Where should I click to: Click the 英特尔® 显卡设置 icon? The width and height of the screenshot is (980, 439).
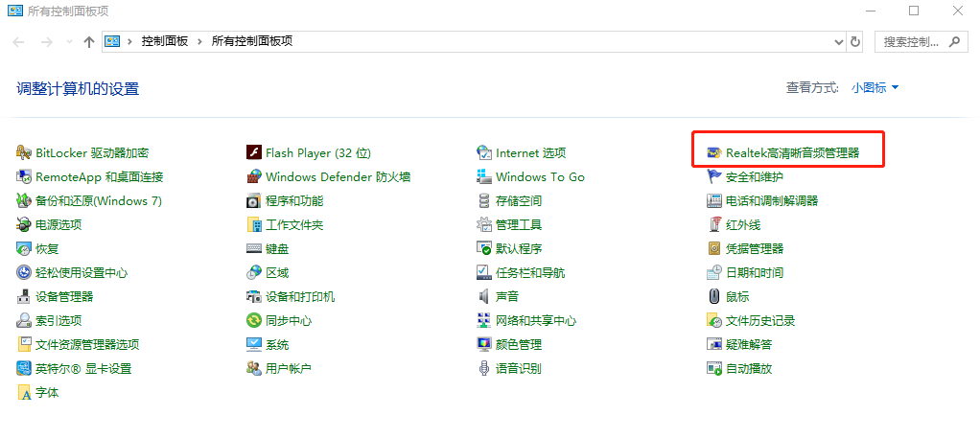[x=24, y=368]
